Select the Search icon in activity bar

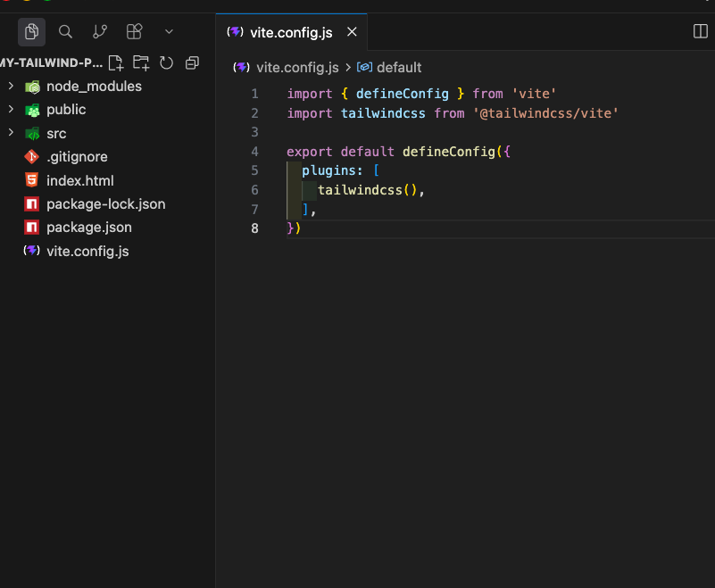(64, 31)
